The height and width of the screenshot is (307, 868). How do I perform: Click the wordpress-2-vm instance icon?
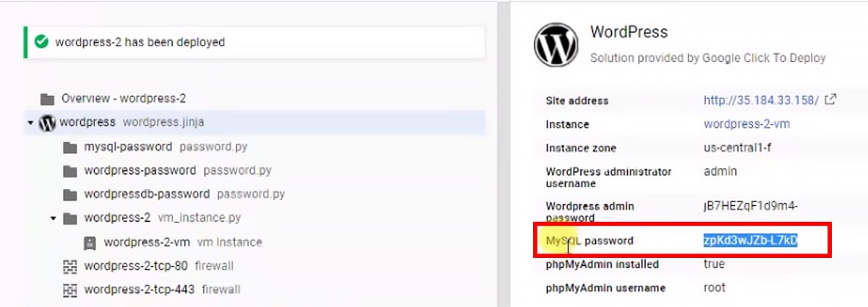(x=90, y=242)
